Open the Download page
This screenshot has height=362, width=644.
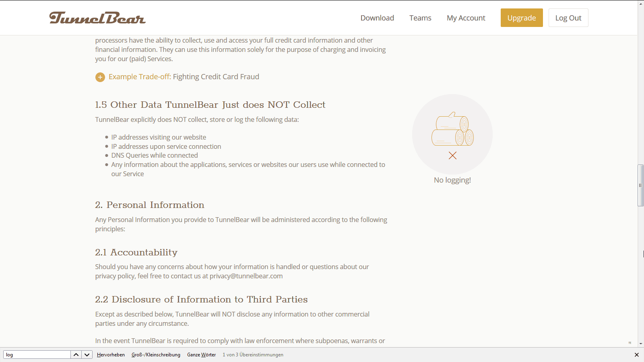(x=377, y=18)
